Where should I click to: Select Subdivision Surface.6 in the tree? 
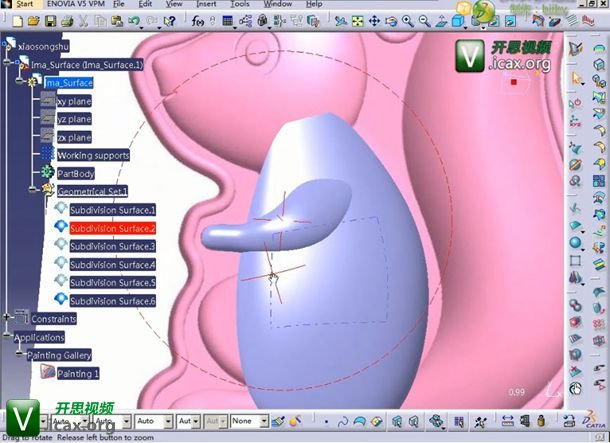tap(113, 301)
